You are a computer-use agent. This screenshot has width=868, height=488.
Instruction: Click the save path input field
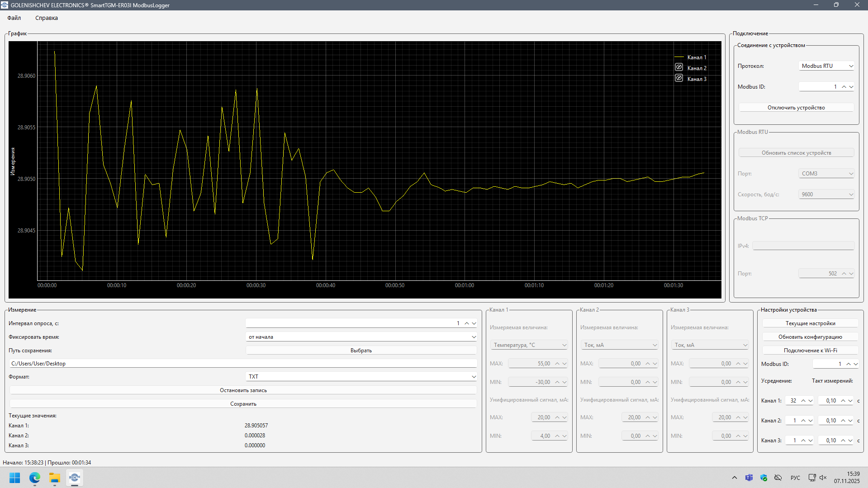tap(243, 364)
